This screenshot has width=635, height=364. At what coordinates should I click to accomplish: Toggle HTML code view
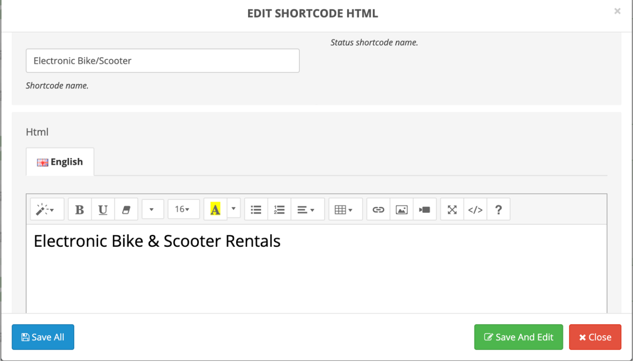tap(475, 210)
